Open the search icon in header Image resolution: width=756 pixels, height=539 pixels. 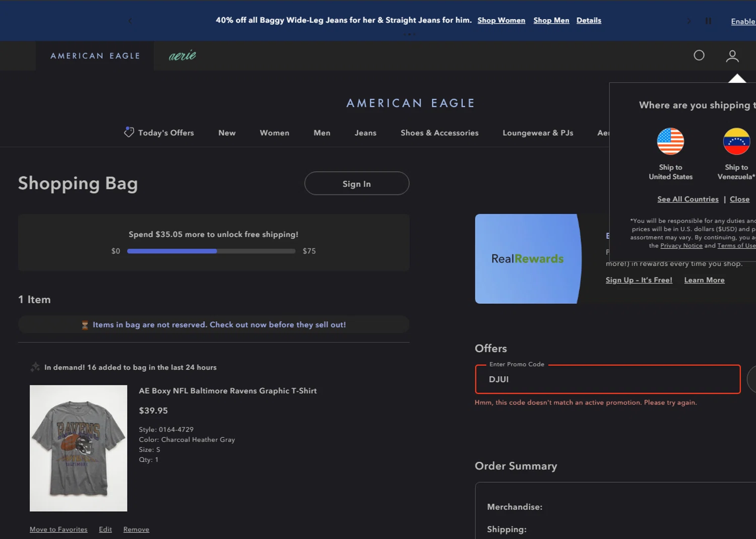click(699, 55)
